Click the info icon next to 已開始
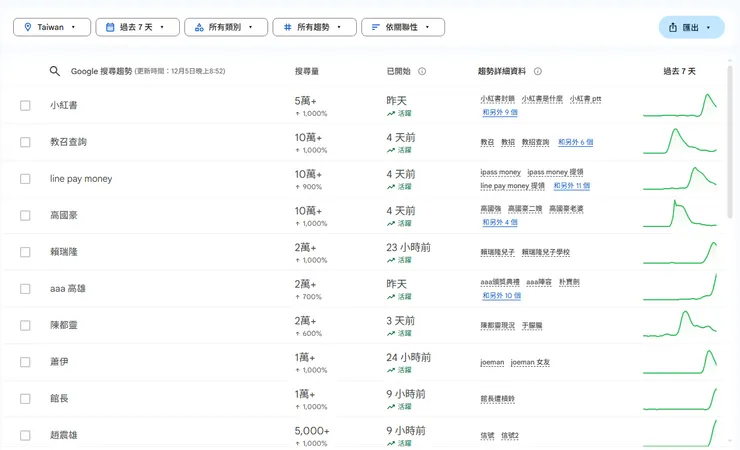 point(422,71)
